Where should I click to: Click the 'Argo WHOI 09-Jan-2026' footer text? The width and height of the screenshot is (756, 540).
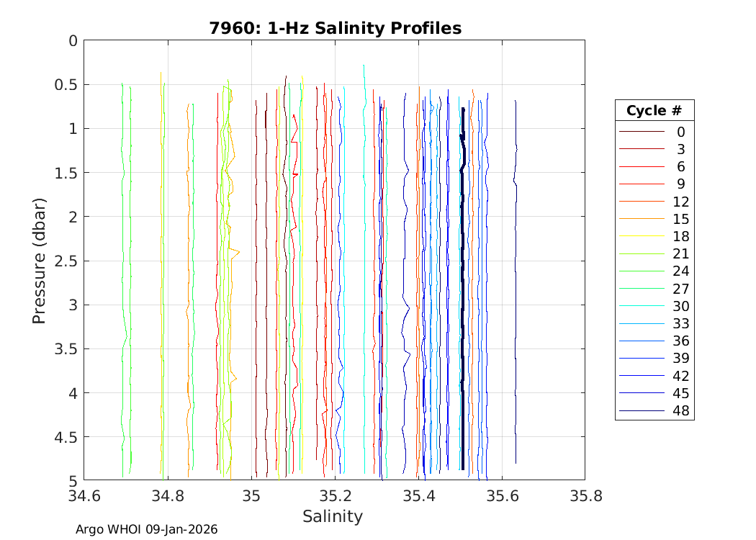tap(147, 530)
